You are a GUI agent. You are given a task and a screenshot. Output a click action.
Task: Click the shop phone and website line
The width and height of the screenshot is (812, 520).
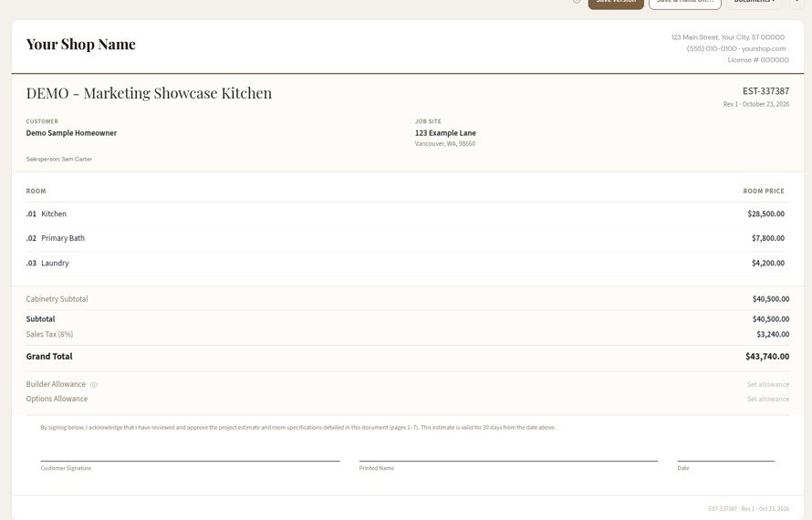coord(736,48)
